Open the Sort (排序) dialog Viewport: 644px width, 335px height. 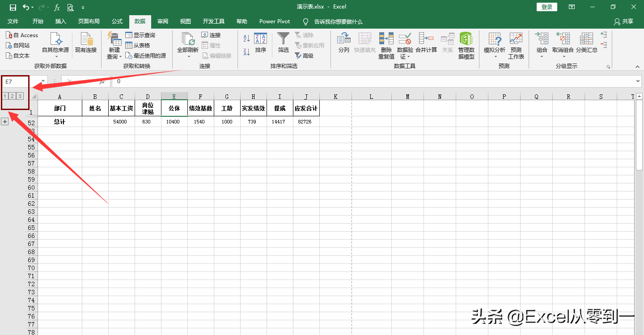click(260, 43)
